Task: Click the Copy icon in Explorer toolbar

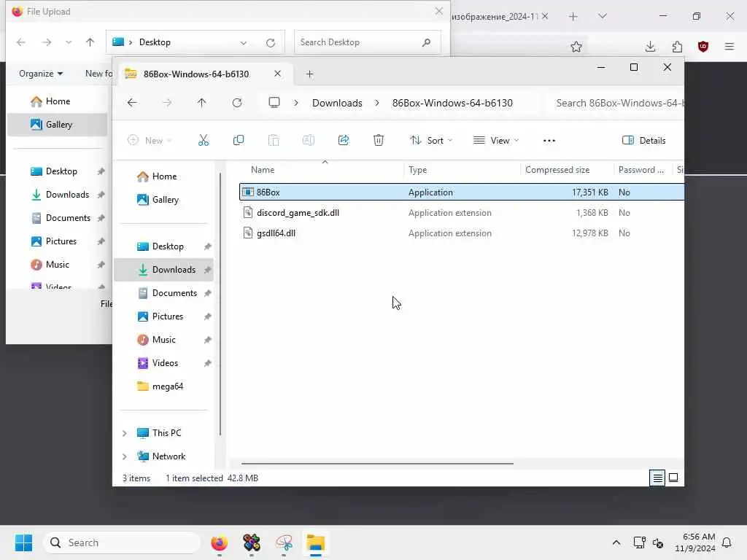Action: point(239,140)
